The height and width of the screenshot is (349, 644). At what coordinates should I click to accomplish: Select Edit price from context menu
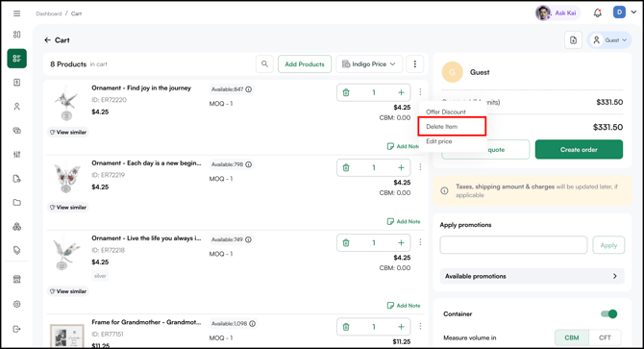[438, 141]
